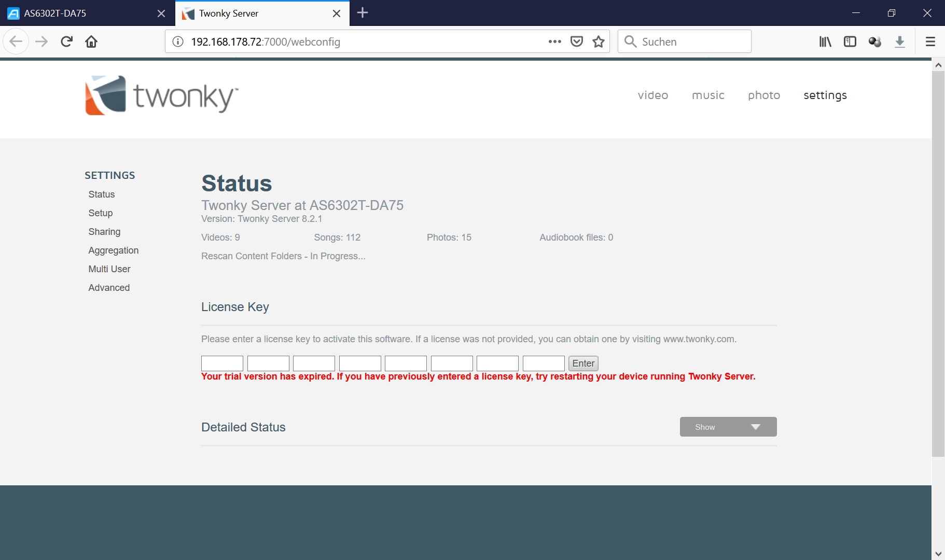Viewport: 945px width, 560px height.
Task: Open the video section
Action: tap(652, 95)
